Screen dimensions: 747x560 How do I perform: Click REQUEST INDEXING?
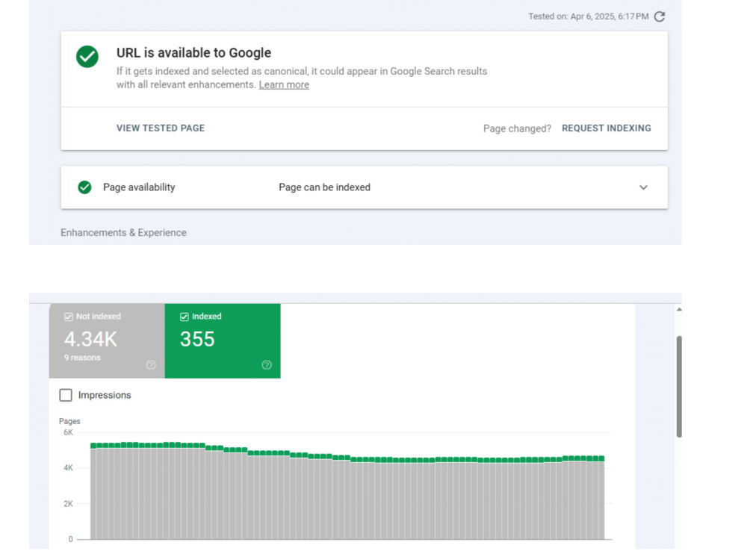tap(606, 128)
